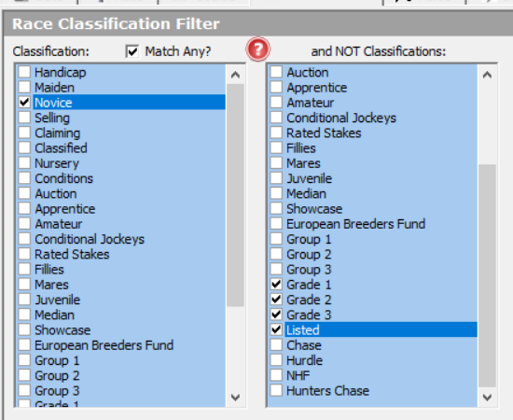Check the NHF exclusion checkbox
Screen dimensions: 513x420
[276, 375]
